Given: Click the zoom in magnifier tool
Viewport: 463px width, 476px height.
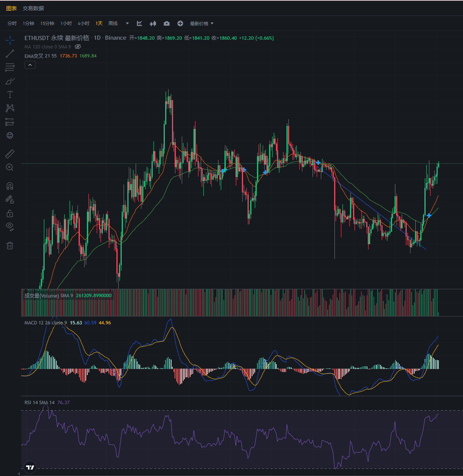Looking at the screenshot, I should [x=10, y=167].
